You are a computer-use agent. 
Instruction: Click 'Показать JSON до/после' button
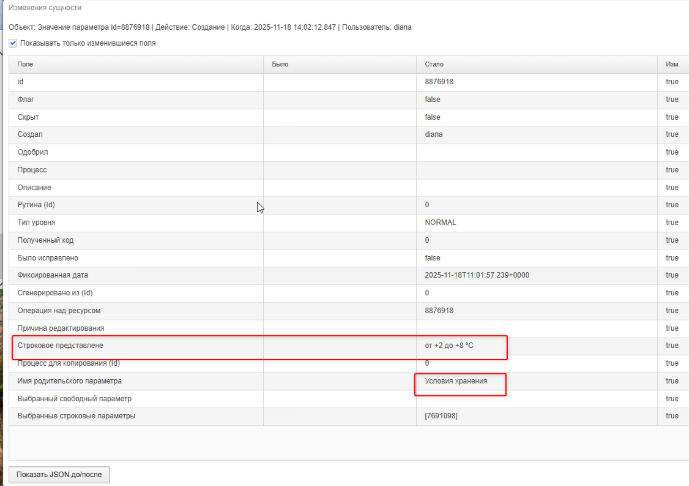point(59,475)
